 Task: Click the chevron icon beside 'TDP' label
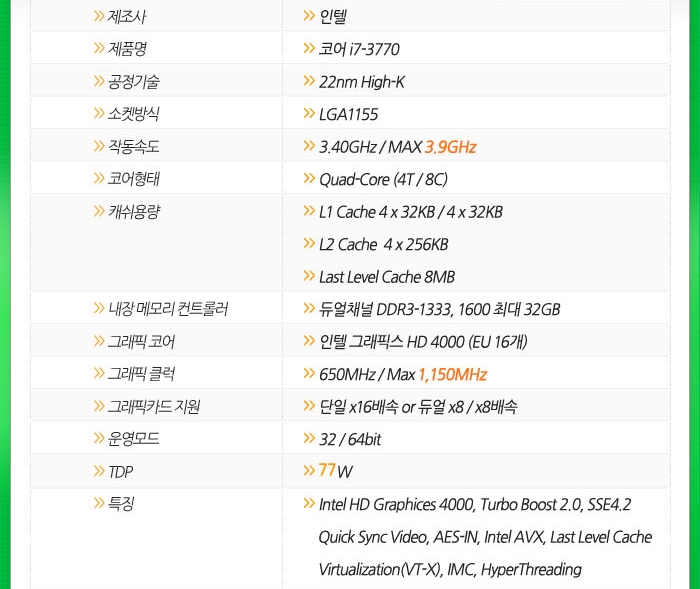coord(99,471)
